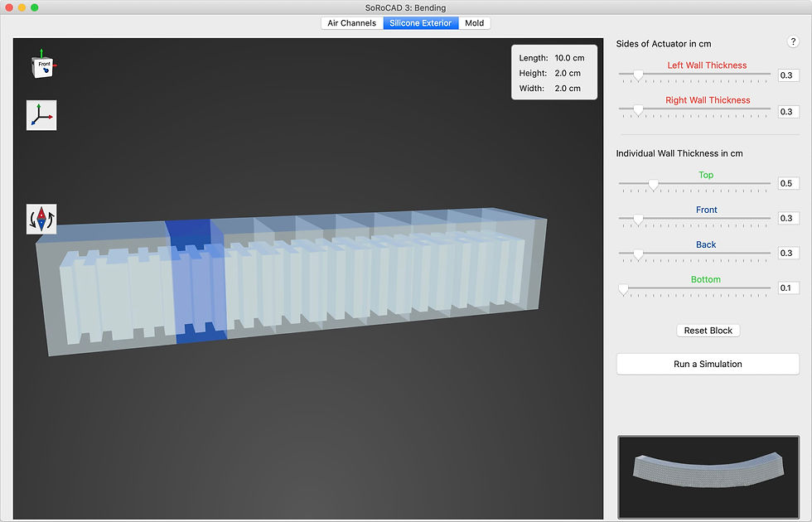The width and height of the screenshot is (812, 522).
Task: Click the bending simulation preview thumbnail
Action: (708, 476)
